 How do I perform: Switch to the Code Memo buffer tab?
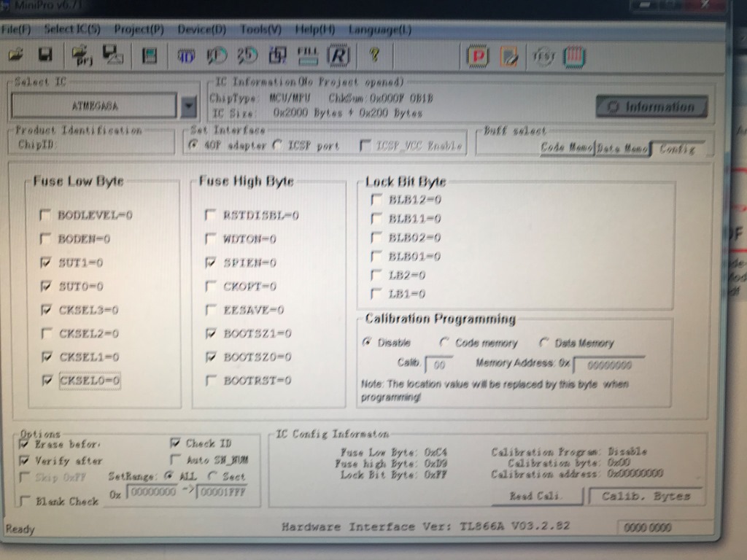[x=566, y=148]
